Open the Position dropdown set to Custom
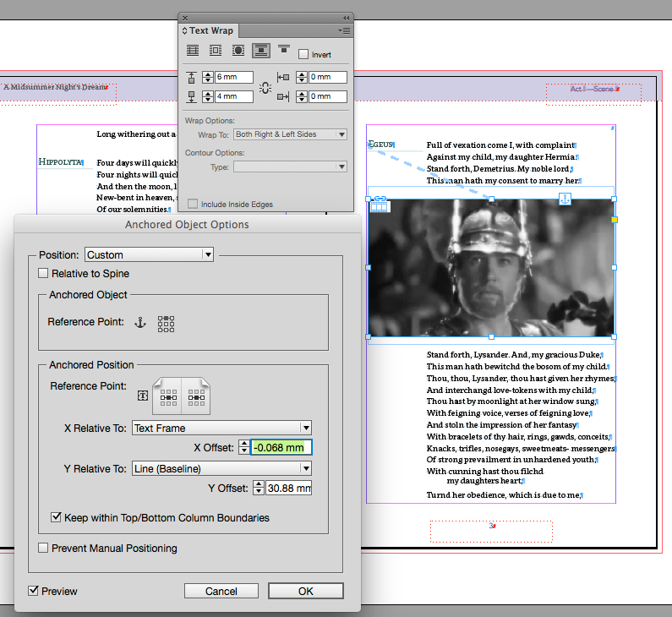 (x=149, y=254)
